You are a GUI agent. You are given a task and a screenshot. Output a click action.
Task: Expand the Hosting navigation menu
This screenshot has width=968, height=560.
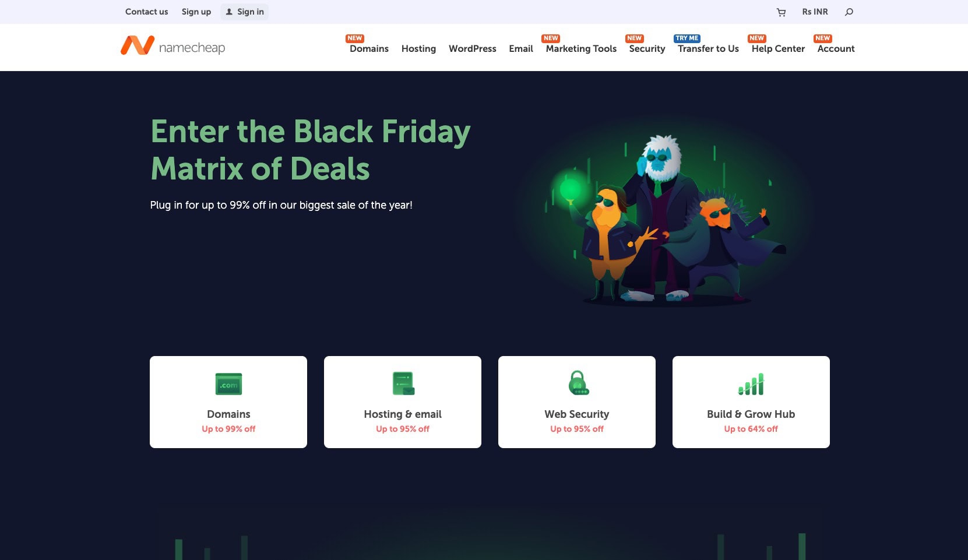(418, 49)
